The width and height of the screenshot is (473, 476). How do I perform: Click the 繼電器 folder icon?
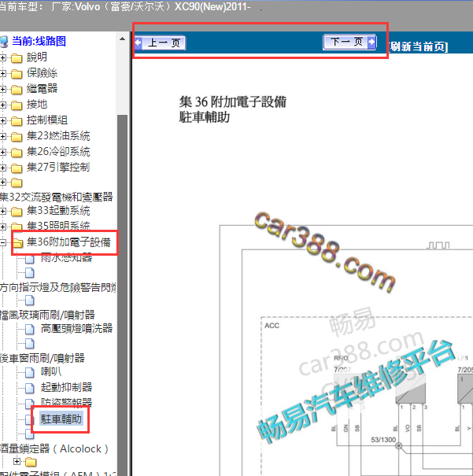pos(17,89)
